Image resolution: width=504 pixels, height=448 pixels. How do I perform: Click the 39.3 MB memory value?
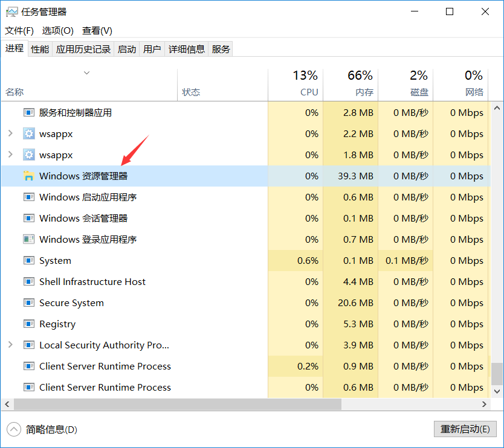point(355,176)
